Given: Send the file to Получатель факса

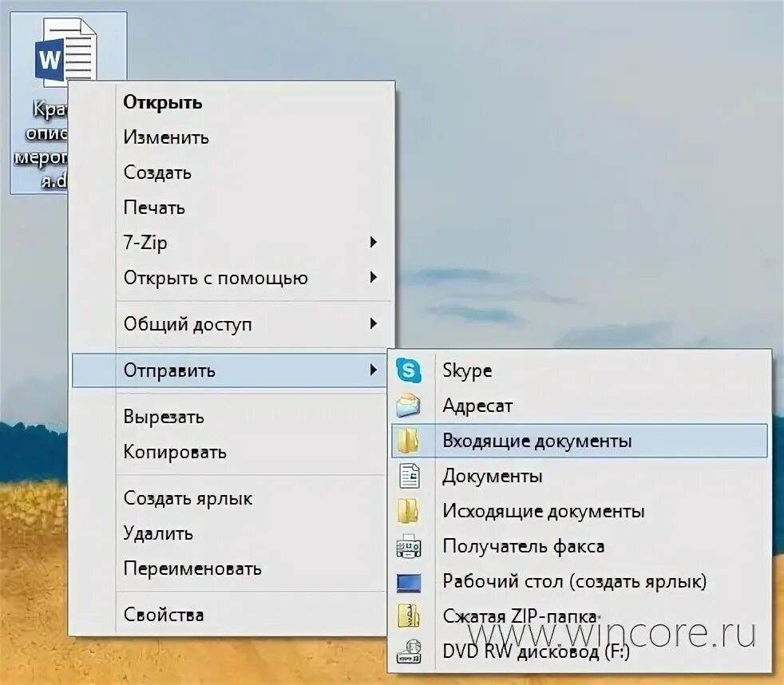Looking at the screenshot, I should (x=580, y=546).
